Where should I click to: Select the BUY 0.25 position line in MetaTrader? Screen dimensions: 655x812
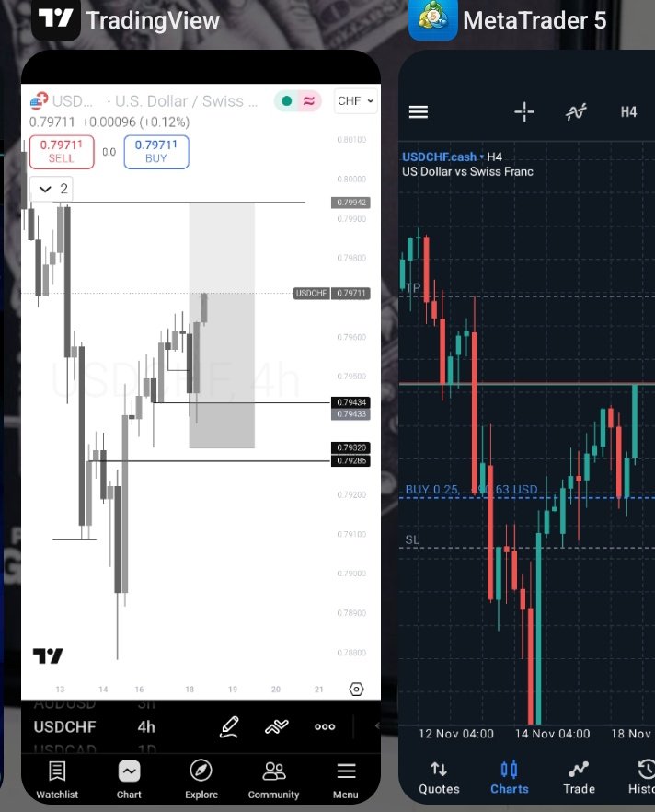coord(527,498)
